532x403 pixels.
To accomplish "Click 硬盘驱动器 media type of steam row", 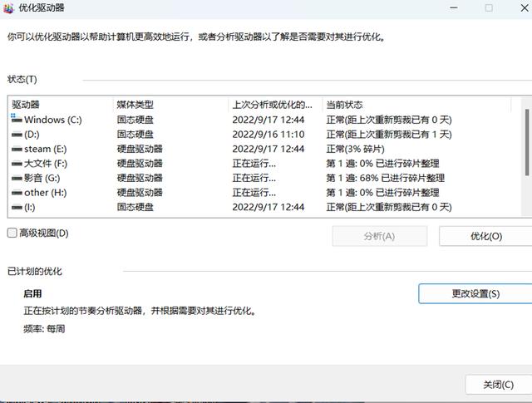I will 140,149.
